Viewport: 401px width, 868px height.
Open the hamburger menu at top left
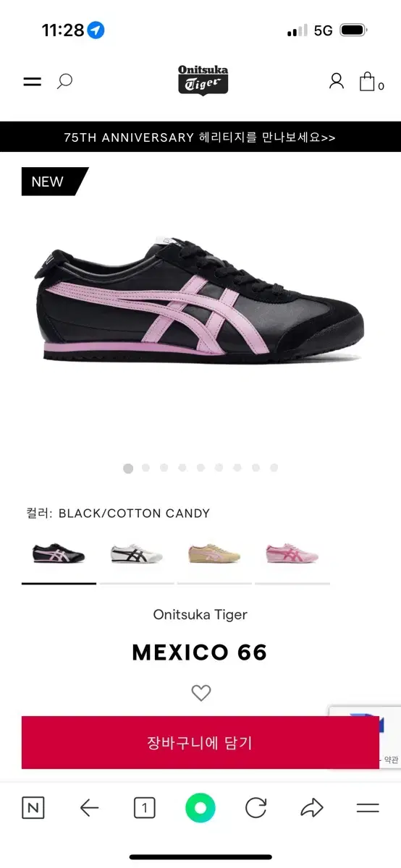click(33, 82)
